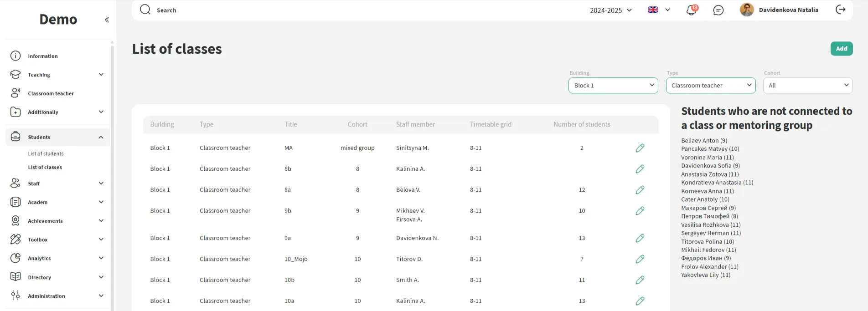Open List of students submenu item

[x=46, y=154]
